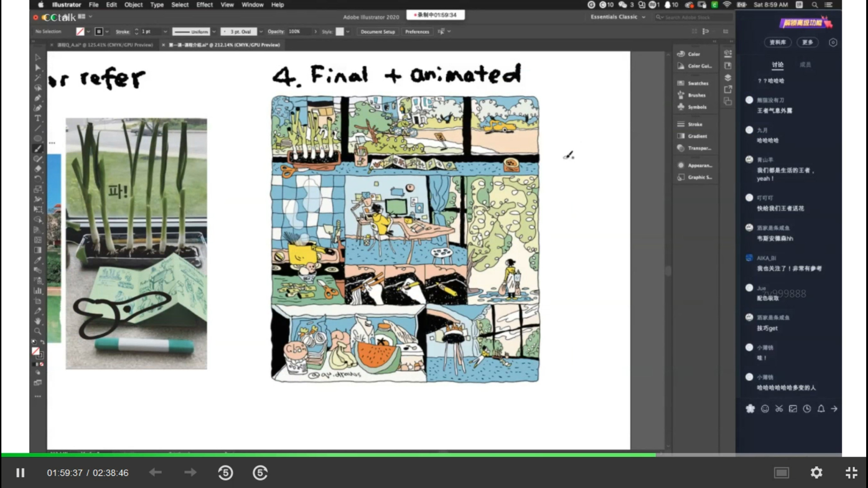Expand the Opacity slider arrow
Image resolution: width=868 pixels, height=488 pixels.
click(316, 32)
